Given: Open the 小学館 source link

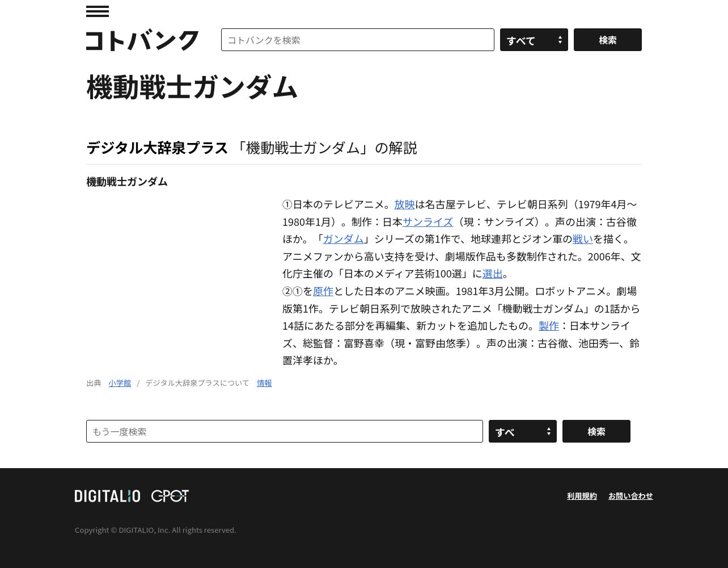Looking at the screenshot, I should [x=120, y=383].
